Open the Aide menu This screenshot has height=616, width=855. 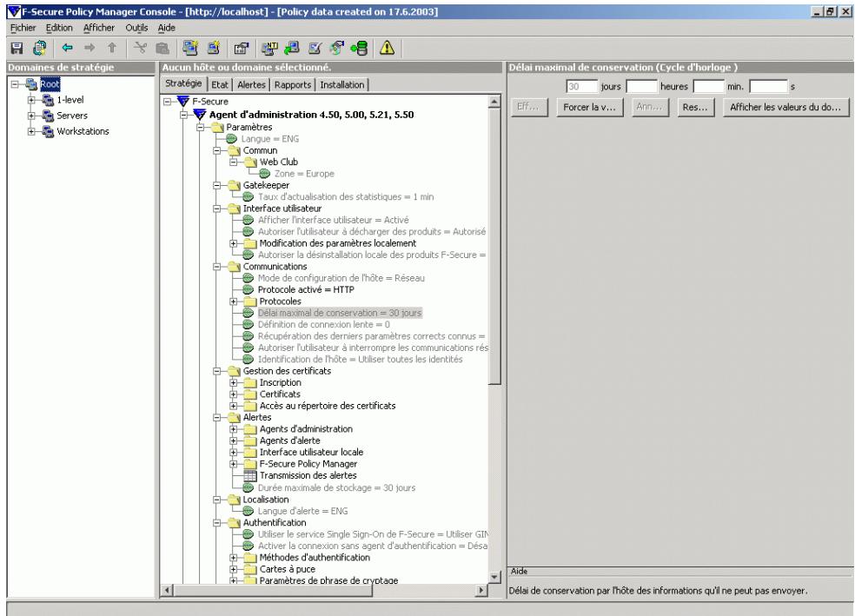point(166,27)
